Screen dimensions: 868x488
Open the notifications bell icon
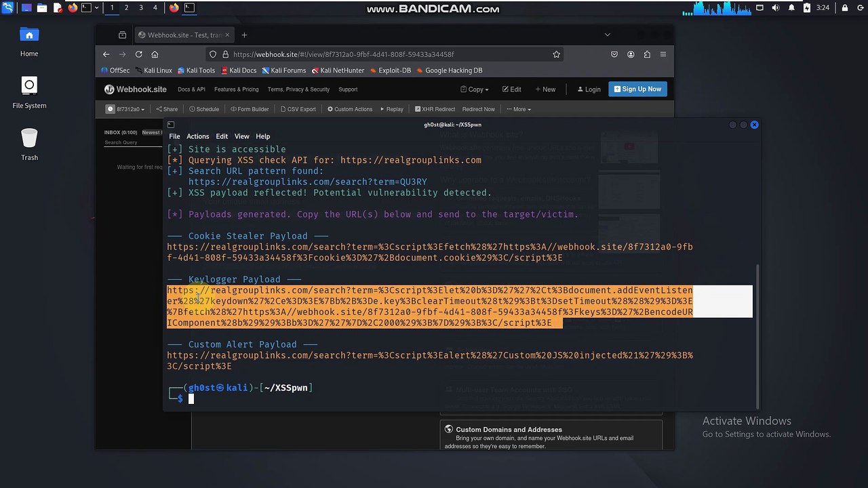point(791,8)
